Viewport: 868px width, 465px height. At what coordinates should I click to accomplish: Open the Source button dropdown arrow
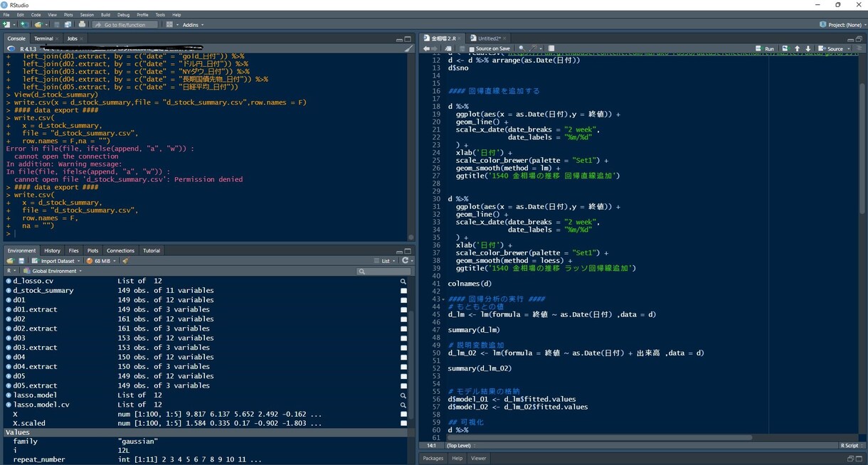click(x=848, y=48)
